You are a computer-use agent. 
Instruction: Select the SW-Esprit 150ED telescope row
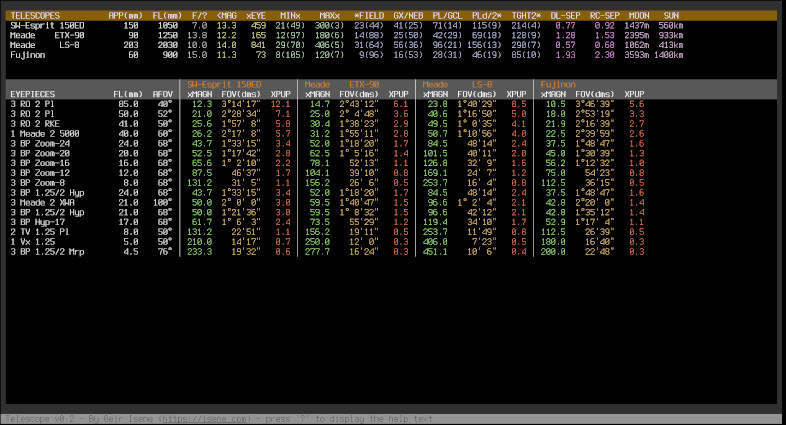346,26
